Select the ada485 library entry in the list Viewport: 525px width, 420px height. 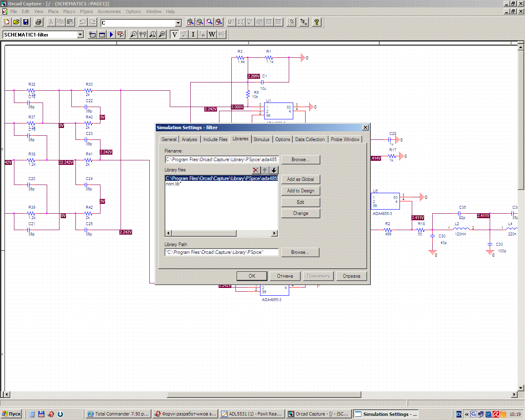[x=221, y=178]
